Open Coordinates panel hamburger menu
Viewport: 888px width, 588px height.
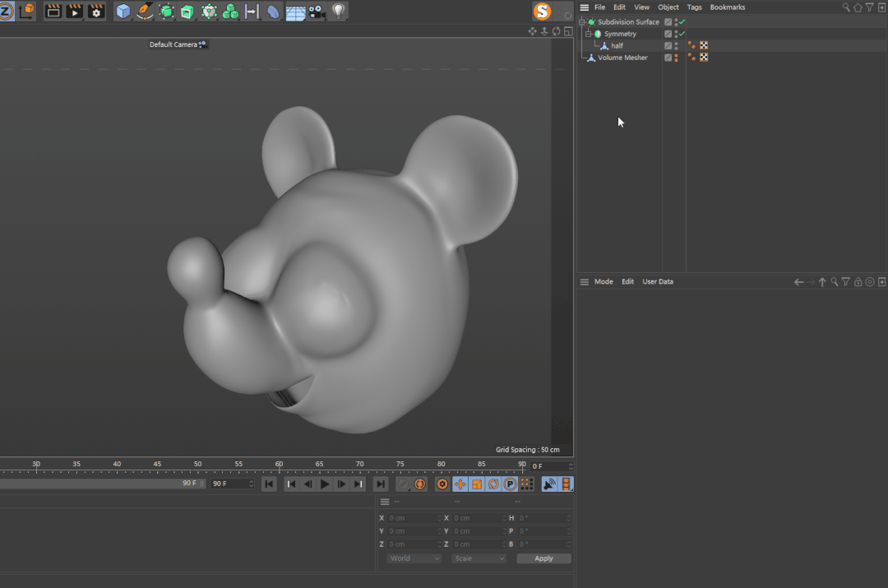385,502
